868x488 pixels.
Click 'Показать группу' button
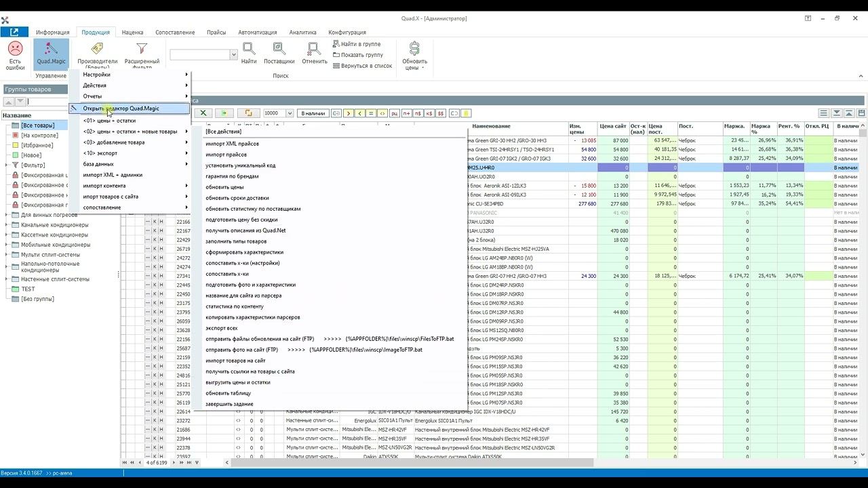click(357, 55)
